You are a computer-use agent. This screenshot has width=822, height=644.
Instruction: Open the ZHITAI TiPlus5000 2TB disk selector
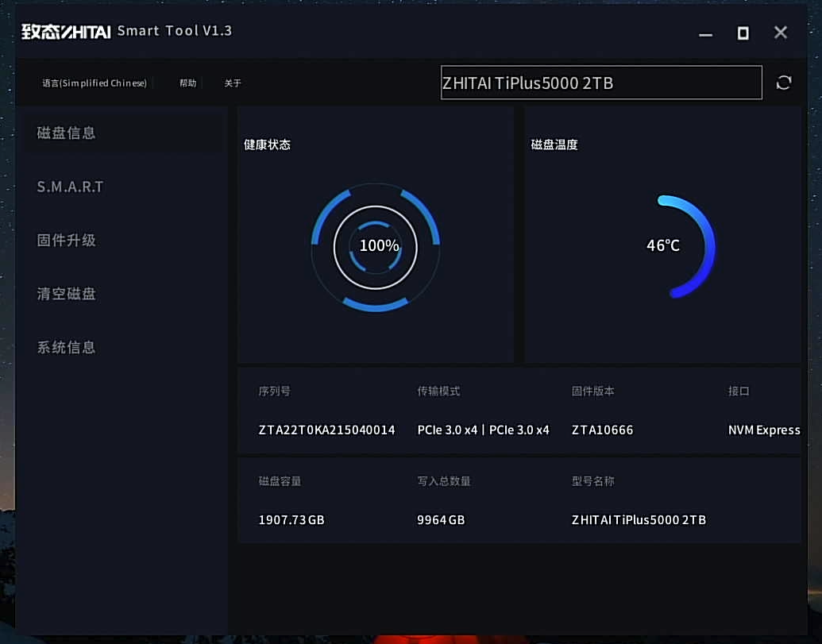pos(601,83)
